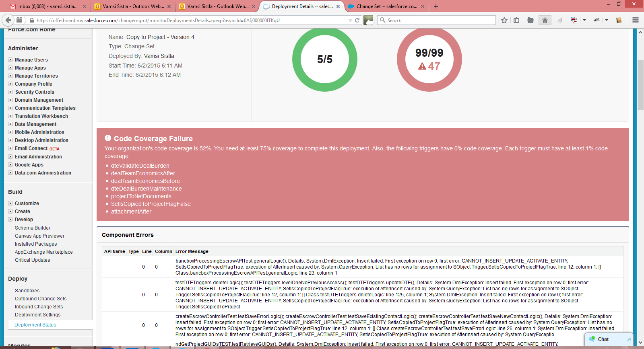The height and width of the screenshot is (349, 644).
Task: Open Google Apps menu item
Action: pyautogui.click(x=29, y=165)
